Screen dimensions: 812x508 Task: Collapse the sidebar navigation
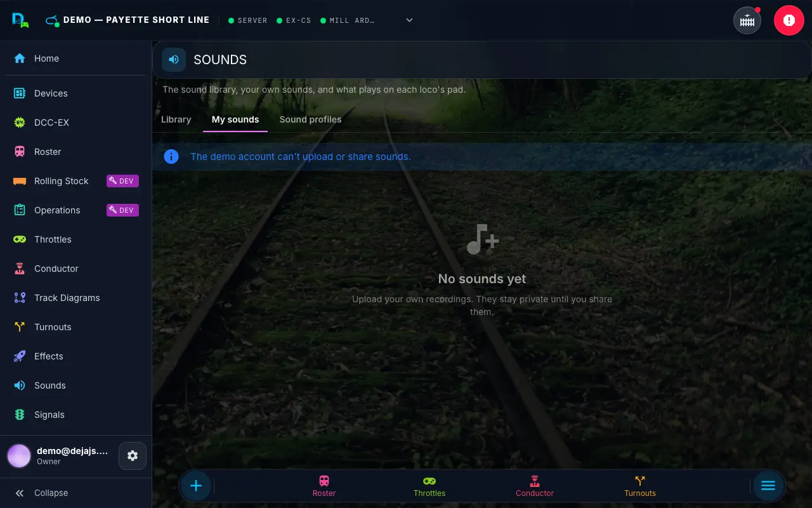[x=76, y=493]
